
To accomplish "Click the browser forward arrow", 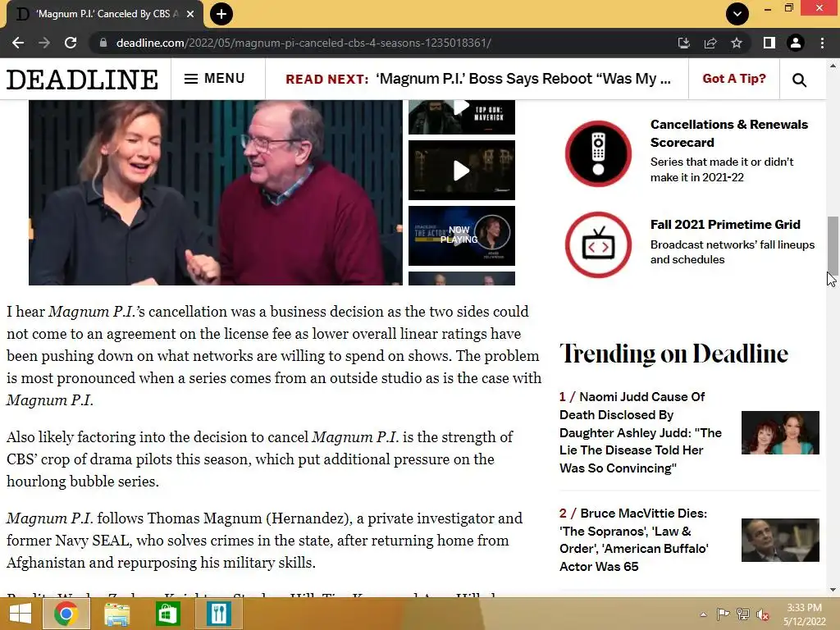I will [x=44, y=43].
